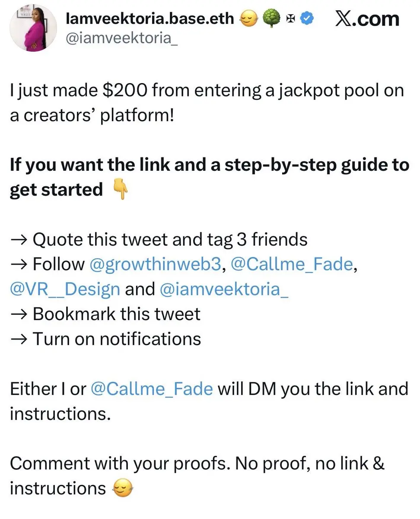Open @Callme_Fade mention in the Follow line
This screenshot has height=519, width=420.
(292, 264)
